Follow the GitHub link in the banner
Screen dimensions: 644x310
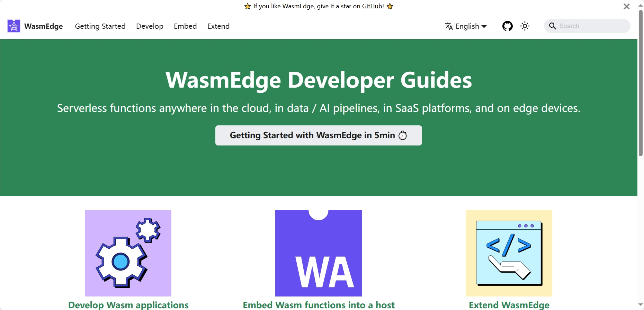pos(373,6)
